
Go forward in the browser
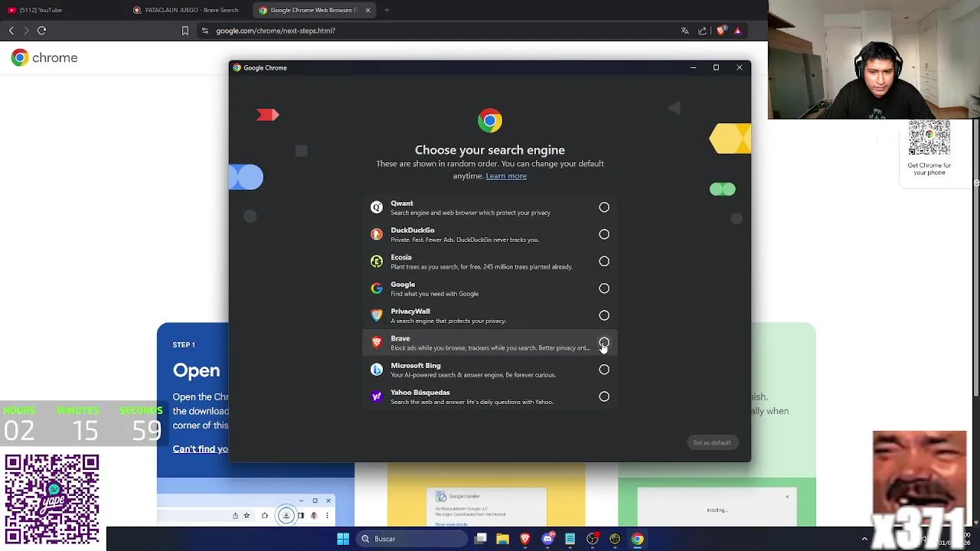26,31
